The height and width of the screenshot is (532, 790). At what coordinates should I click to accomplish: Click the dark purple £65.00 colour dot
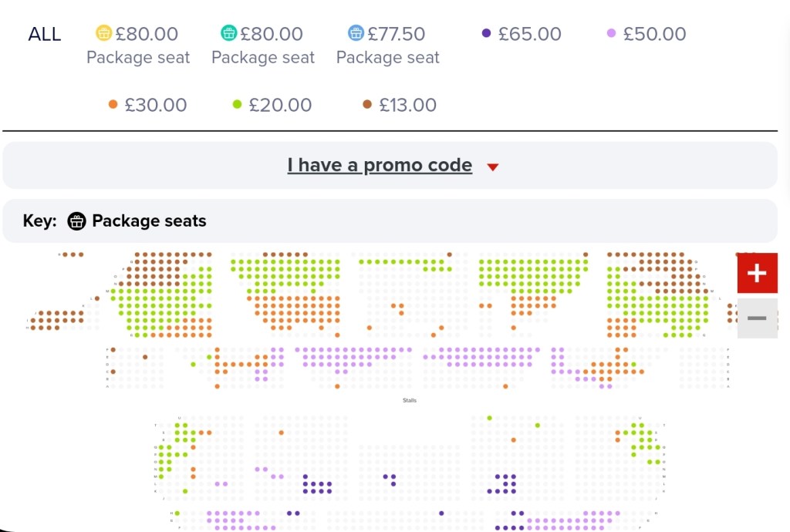(486, 33)
